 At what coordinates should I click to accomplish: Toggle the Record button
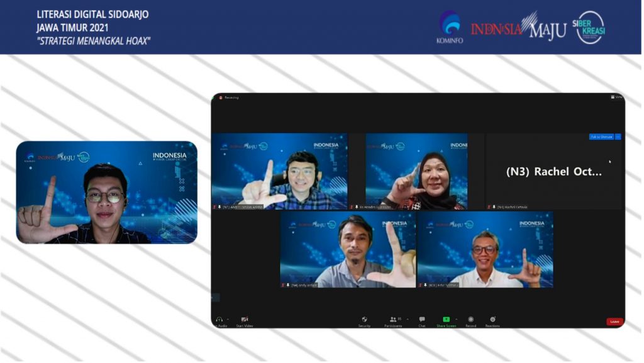[x=470, y=320]
